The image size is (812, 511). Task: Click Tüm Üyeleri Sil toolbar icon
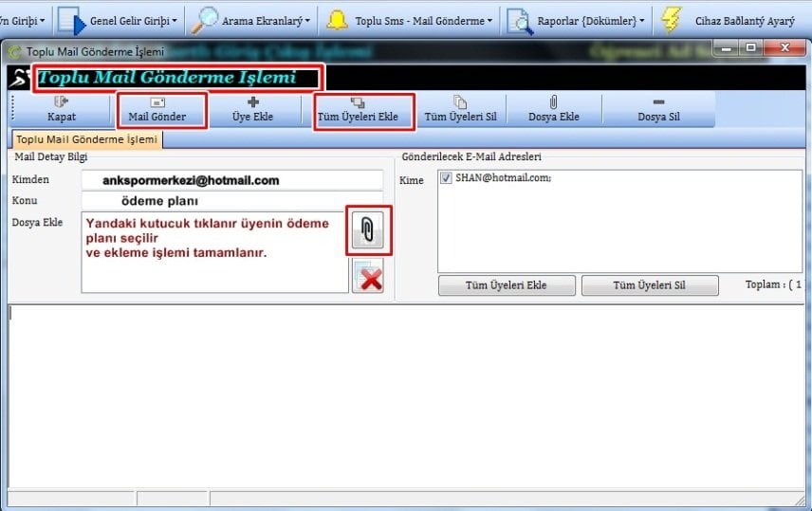point(460,102)
